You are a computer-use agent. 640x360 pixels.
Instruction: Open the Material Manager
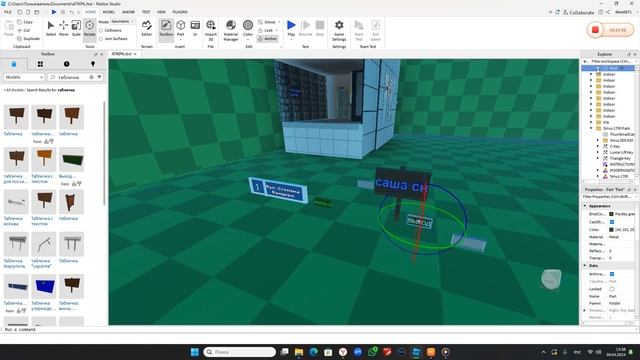pyautogui.click(x=231, y=30)
